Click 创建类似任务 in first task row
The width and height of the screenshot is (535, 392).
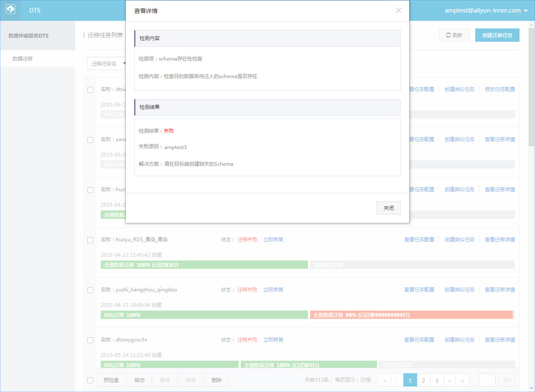(x=460, y=89)
